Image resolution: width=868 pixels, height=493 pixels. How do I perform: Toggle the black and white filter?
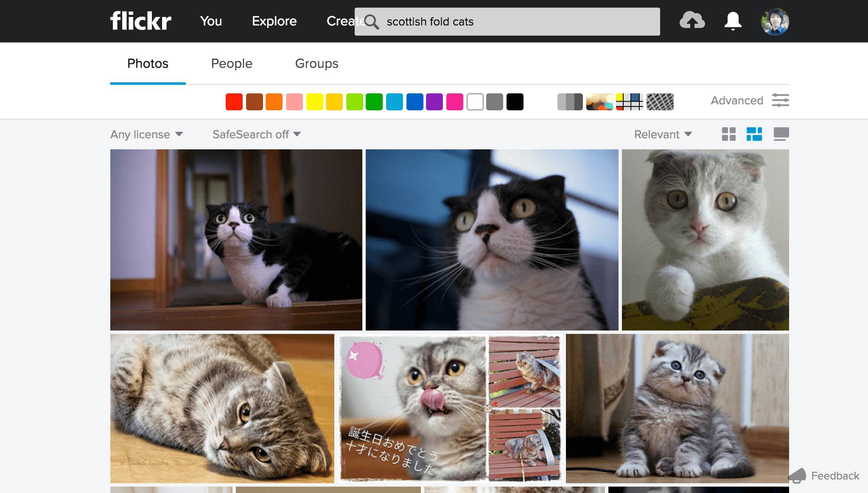(x=570, y=102)
